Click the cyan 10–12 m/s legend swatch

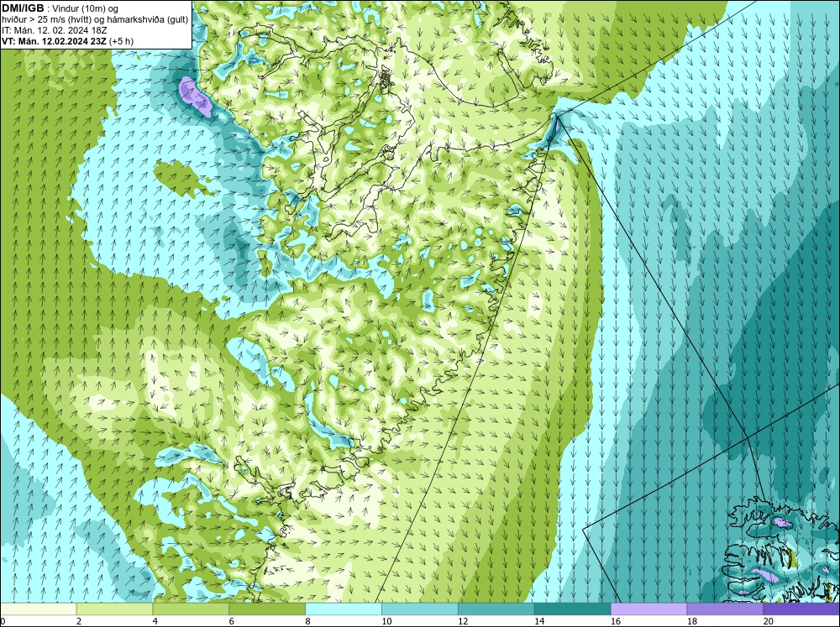coord(419,609)
